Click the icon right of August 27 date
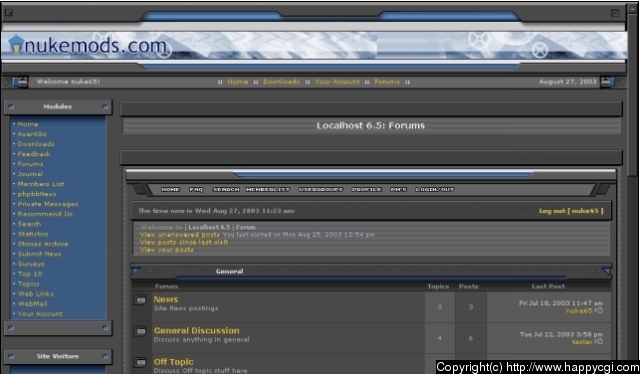 point(606,82)
